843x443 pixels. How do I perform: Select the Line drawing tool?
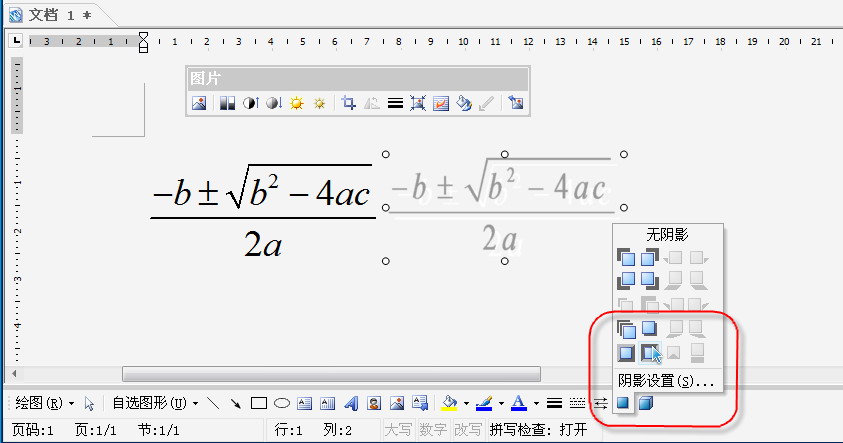pyautogui.click(x=213, y=403)
